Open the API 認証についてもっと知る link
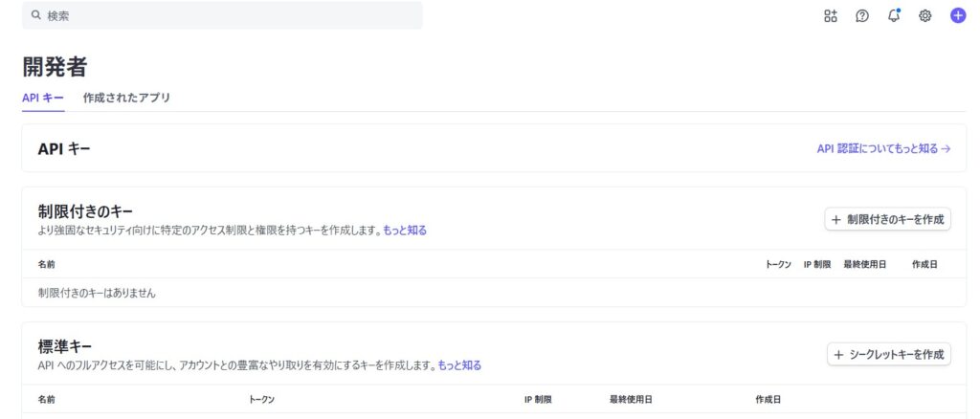 click(882, 148)
